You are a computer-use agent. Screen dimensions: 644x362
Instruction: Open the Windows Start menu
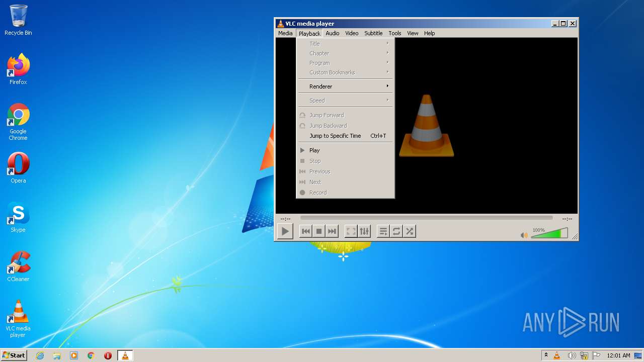(x=14, y=355)
